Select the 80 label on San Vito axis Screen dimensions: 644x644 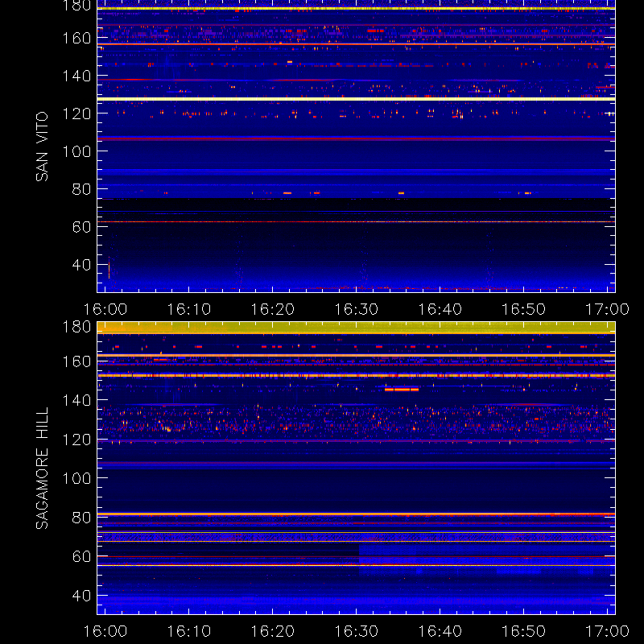point(81,189)
